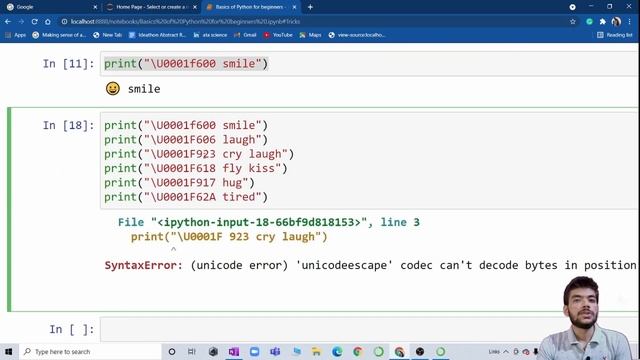Switch to the Home Page tab

[x=151, y=7]
